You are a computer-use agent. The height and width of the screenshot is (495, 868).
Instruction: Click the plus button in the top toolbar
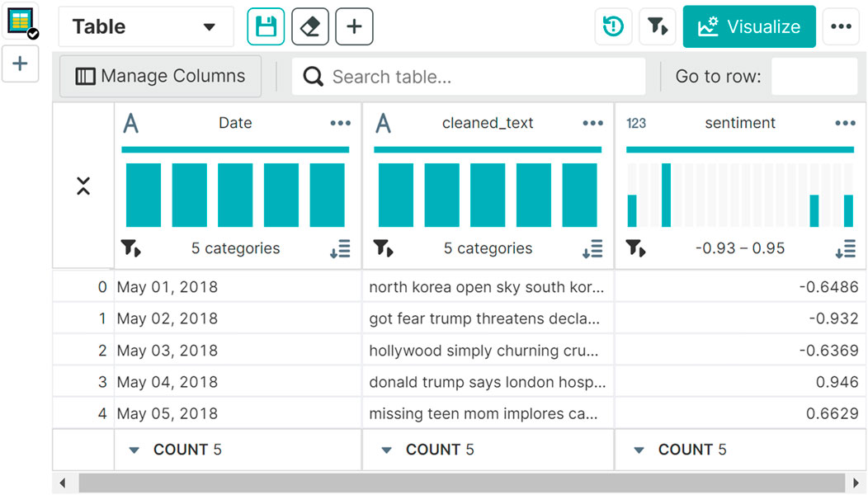pos(354,26)
